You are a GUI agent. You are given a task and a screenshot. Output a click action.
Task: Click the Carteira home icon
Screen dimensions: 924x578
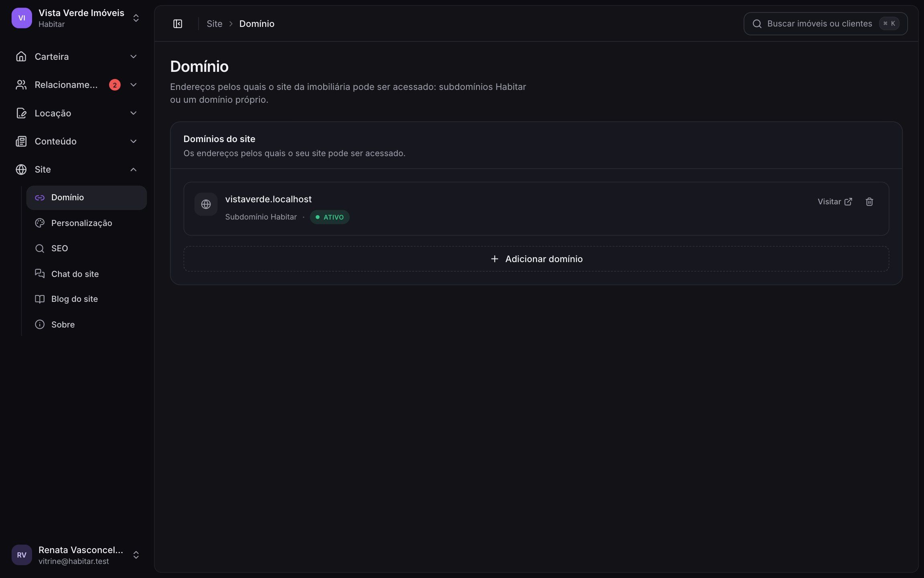click(x=21, y=57)
